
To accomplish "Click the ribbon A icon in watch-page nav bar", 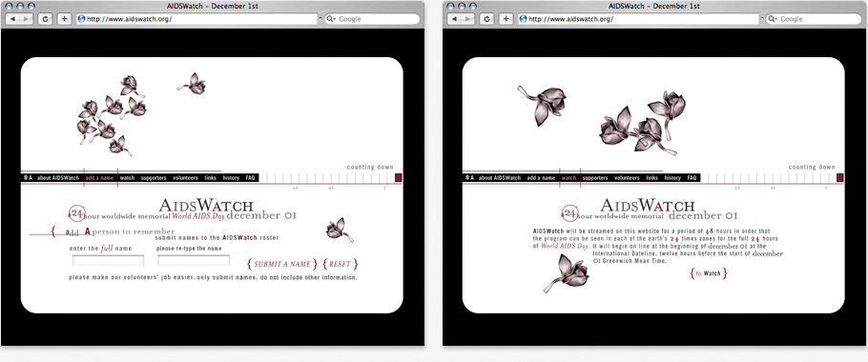I will (469, 178).
